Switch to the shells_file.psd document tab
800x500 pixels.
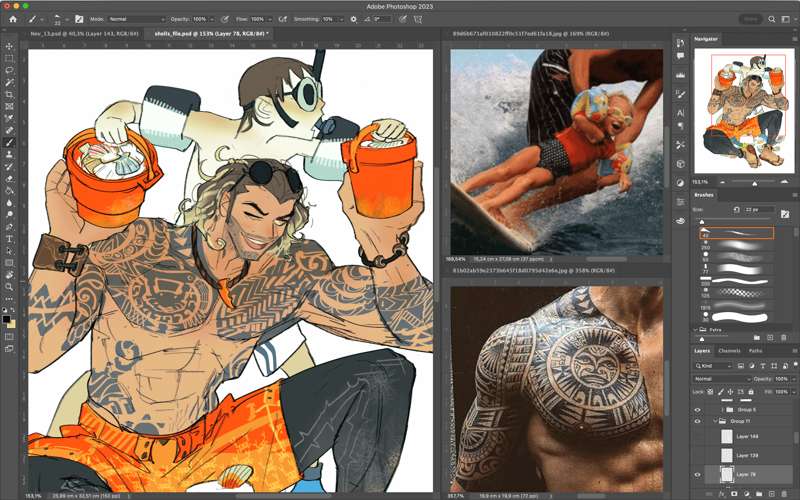[x=210, y=34]
